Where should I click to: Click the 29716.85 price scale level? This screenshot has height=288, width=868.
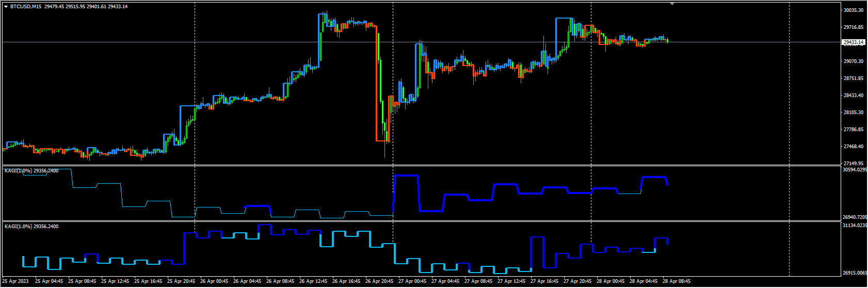tap(854, 27)
